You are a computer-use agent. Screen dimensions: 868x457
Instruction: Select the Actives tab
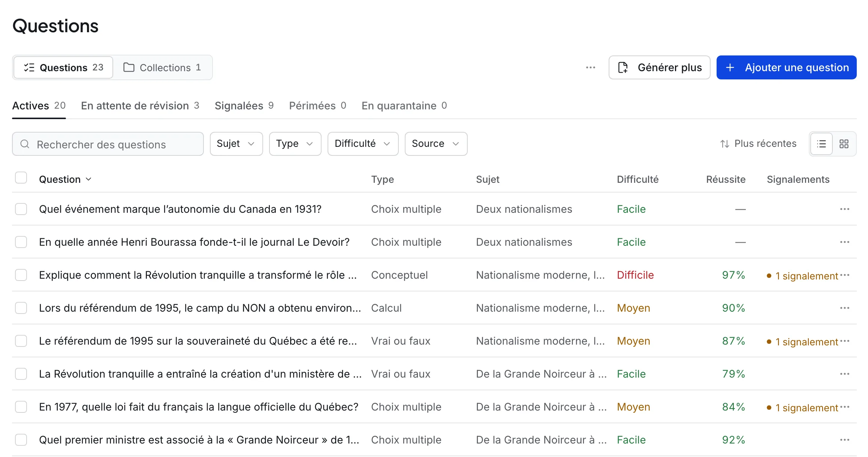[39, 106]
